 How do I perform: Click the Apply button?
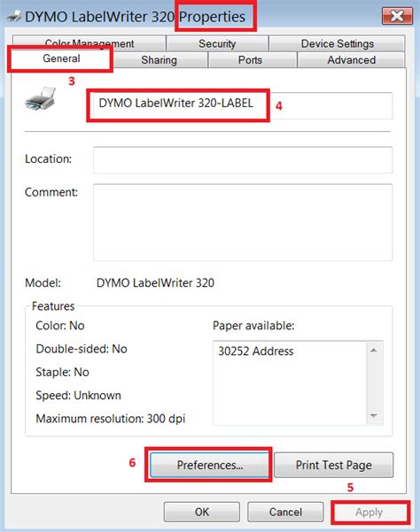tap(369, 512)
